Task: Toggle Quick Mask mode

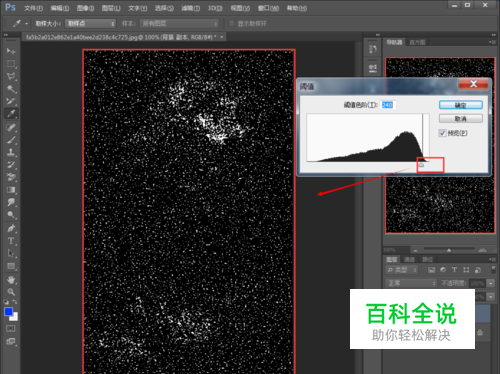Action: 11,328
